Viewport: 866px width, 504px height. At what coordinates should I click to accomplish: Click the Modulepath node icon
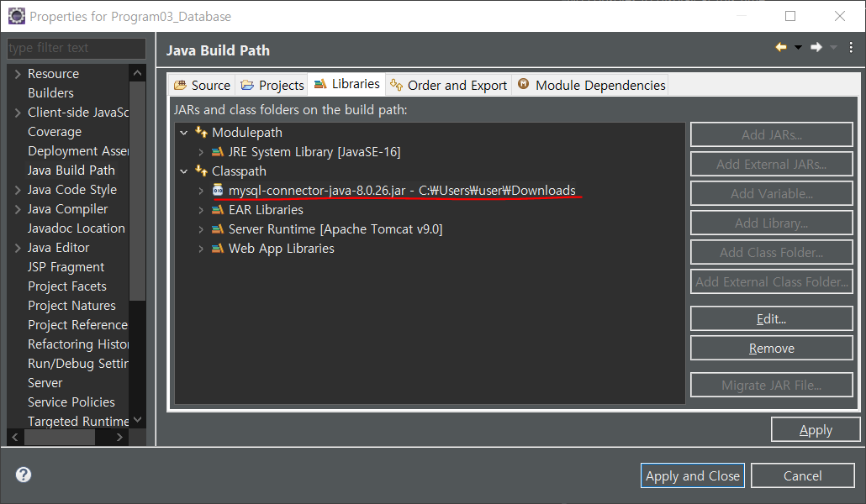pyautogui.click(x=202, y=133)
